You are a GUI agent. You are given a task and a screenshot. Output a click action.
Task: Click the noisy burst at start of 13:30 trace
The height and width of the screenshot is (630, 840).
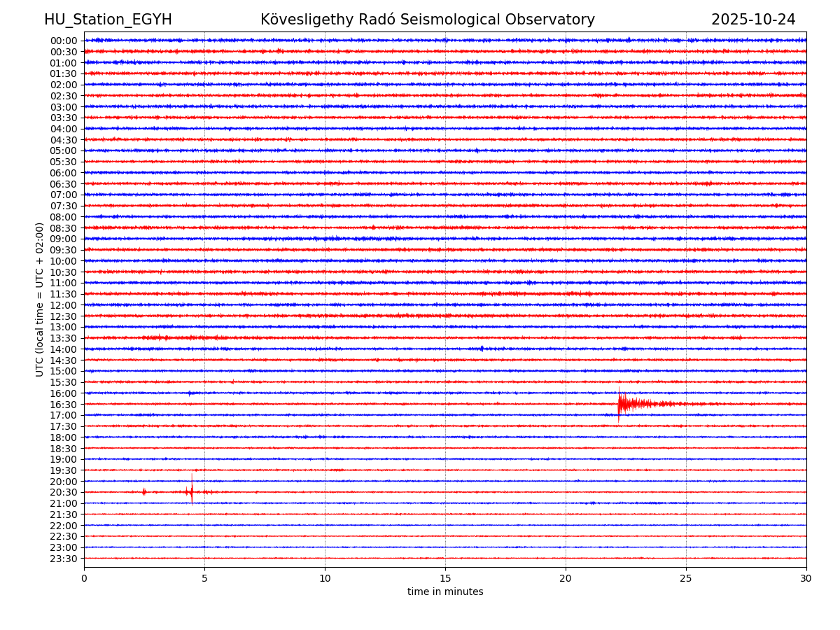(x=155, y=338)
